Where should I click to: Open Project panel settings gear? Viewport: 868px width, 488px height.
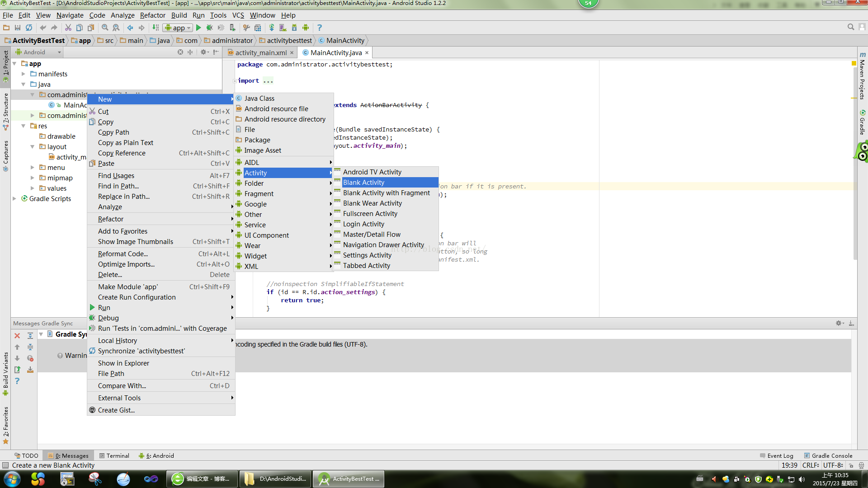click(205, 52)
